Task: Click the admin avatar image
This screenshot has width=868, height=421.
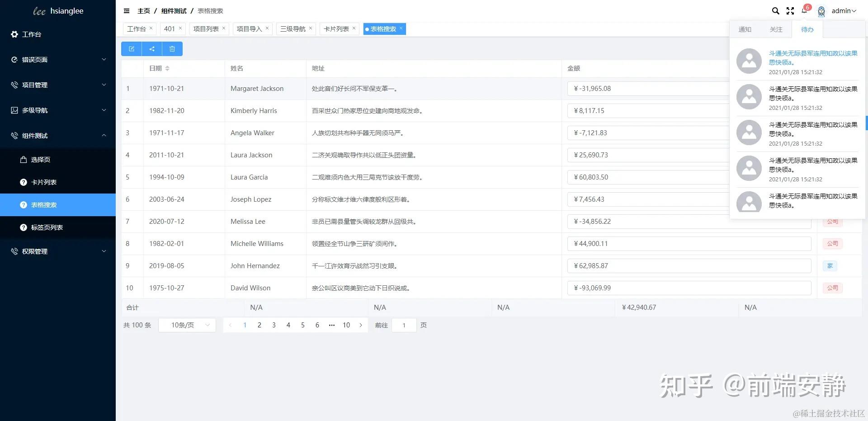Action: [821, 12]
